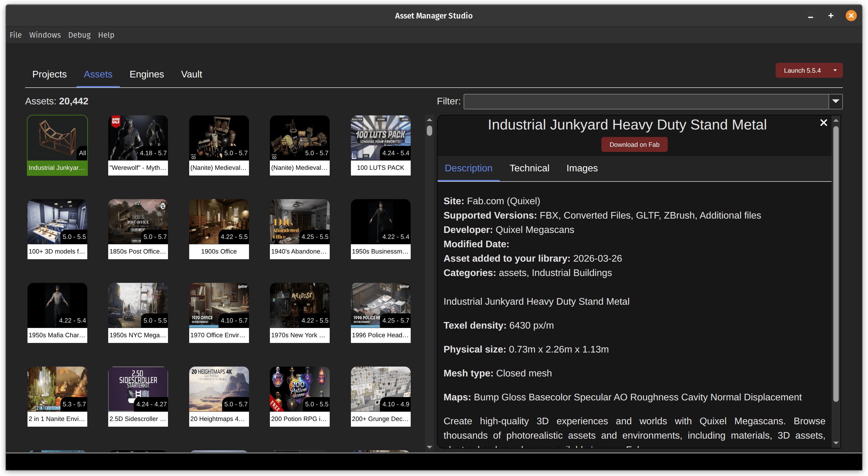Viewport: 868px width, 476px height.
Task: Click the asset grid scroll up arrow
Action: click(429, 120)
